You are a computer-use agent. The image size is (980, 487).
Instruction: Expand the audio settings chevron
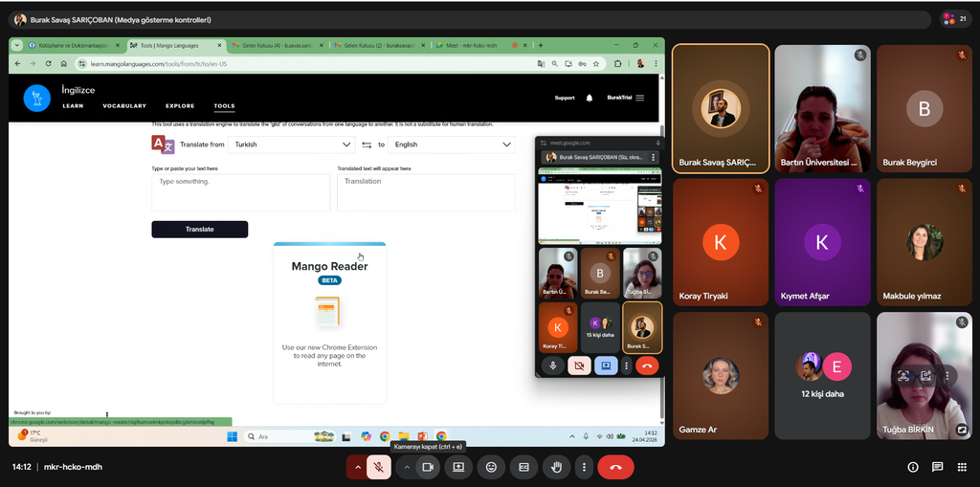coord(358,467)
